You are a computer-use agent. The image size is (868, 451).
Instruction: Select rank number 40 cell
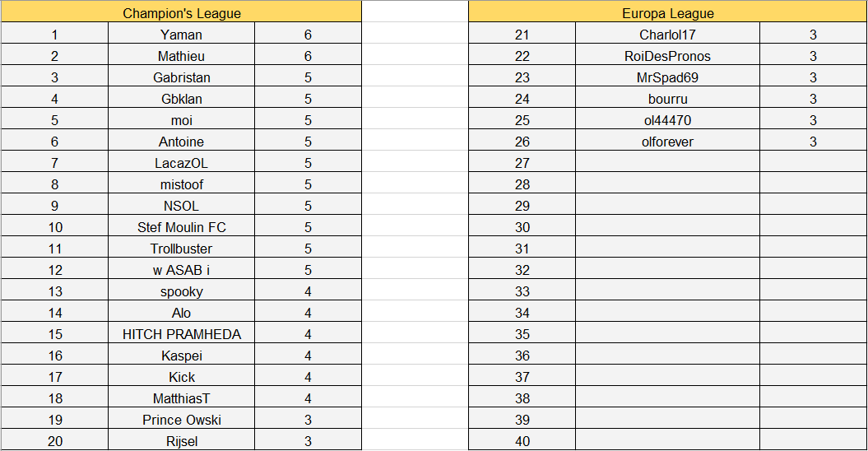pyautogui.click(x=522, y=441)
